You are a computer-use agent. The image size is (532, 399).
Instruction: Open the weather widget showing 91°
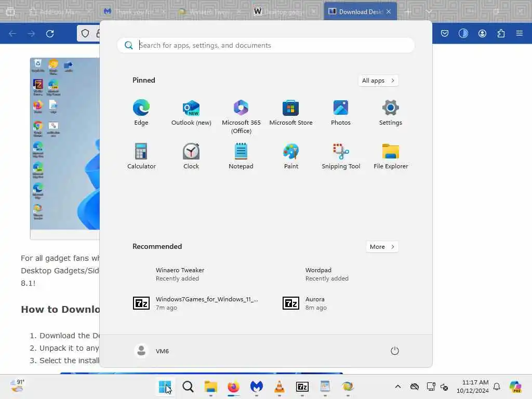click(x=17, y=386)
